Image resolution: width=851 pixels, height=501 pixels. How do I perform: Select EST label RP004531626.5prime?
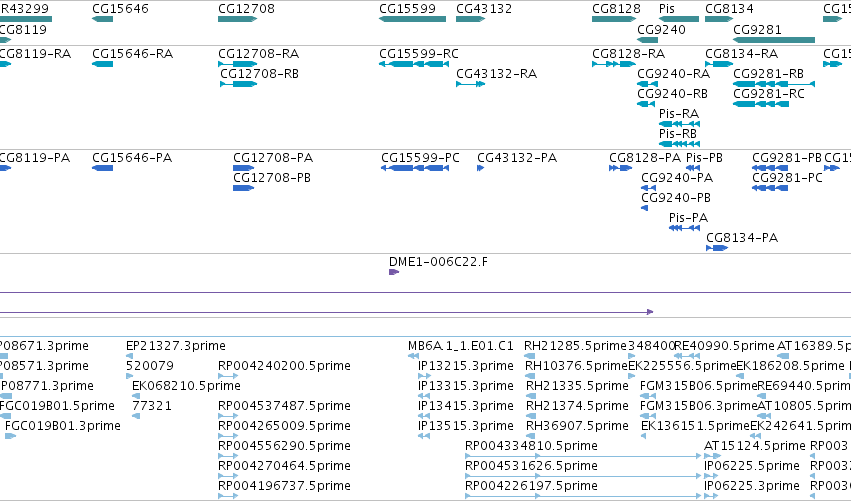click(531, 466)
